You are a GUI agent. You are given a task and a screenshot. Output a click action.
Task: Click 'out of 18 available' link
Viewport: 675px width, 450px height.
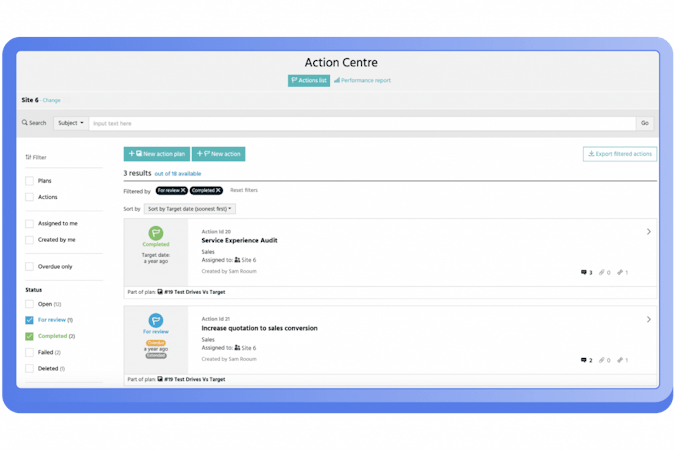tap(178, 174)
